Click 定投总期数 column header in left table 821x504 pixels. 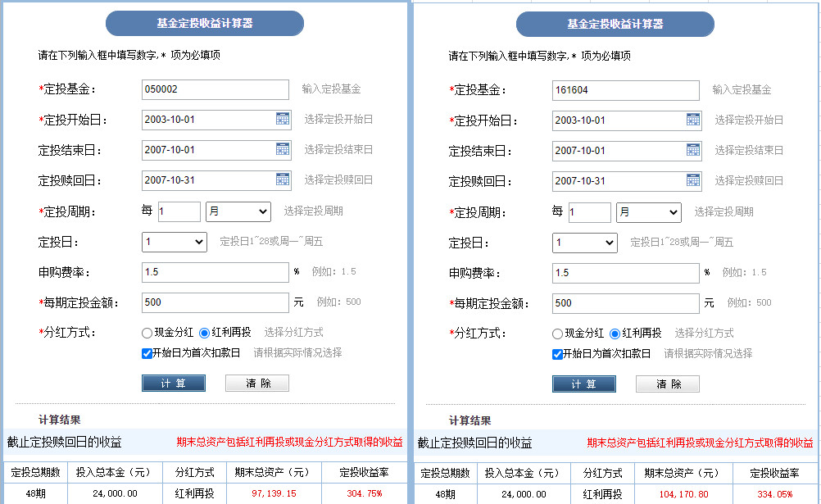coord(35,473)
